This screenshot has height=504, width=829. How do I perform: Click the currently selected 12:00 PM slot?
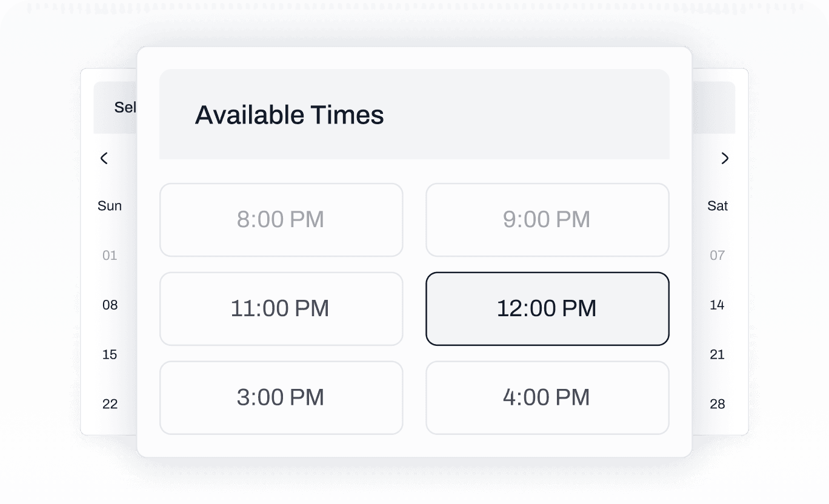click(x=547, y=308)
